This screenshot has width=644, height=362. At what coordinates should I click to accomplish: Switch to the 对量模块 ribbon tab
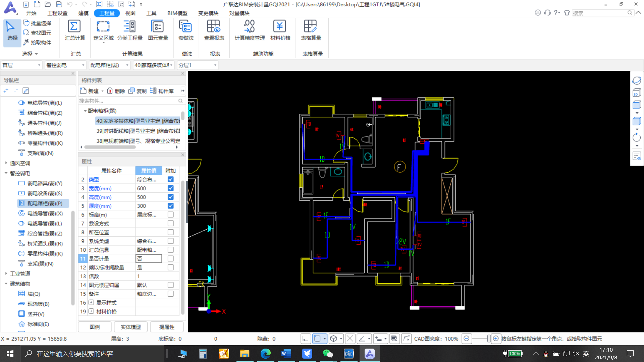(x=239, y=13)
